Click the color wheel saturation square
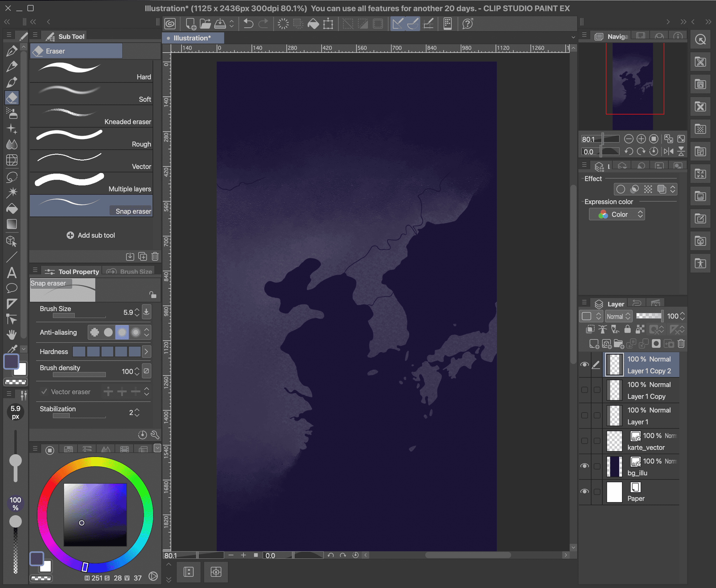The image size is (716, 588). [x=95, y=515]
